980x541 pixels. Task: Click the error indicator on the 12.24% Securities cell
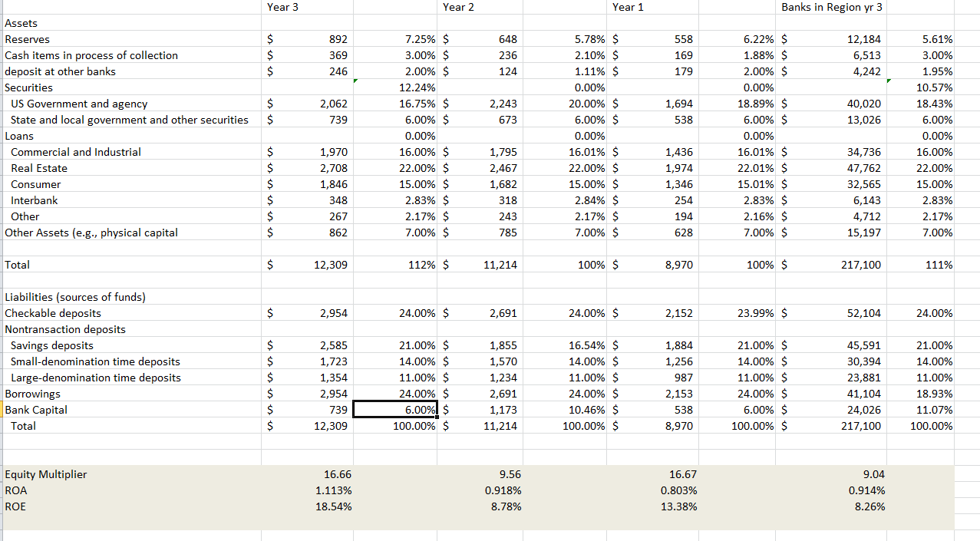pos(354,82)
